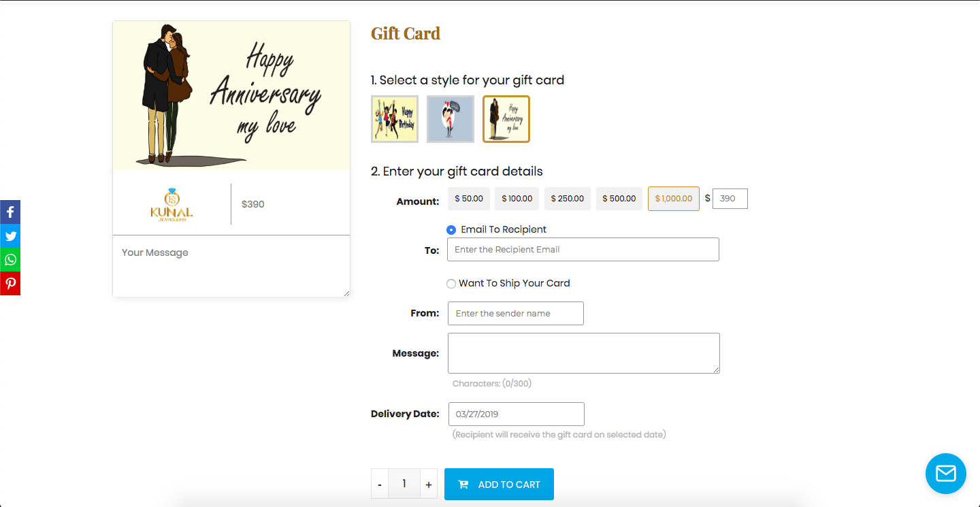Select the Email To Recipient option
This screenshot has width=980, height=507.
(451, 229)
